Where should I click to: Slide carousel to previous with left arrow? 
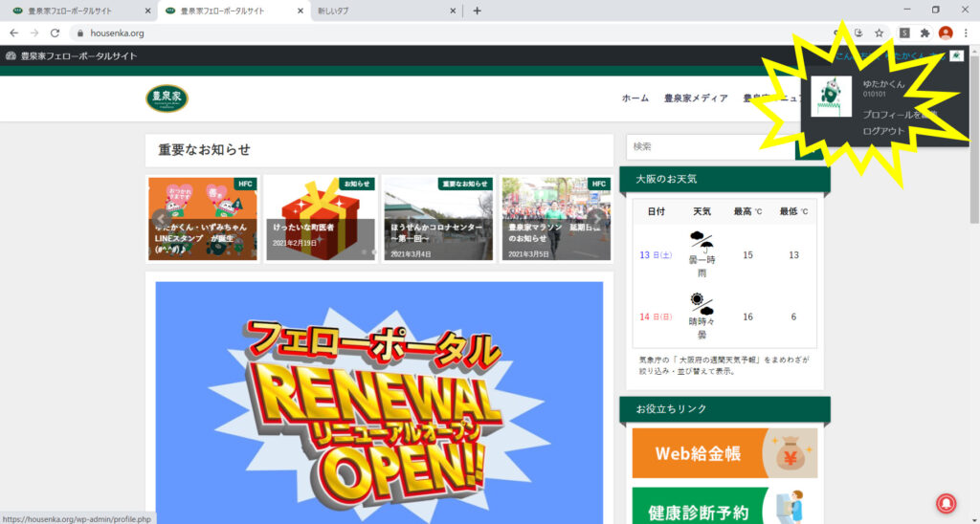click(160, 218)
